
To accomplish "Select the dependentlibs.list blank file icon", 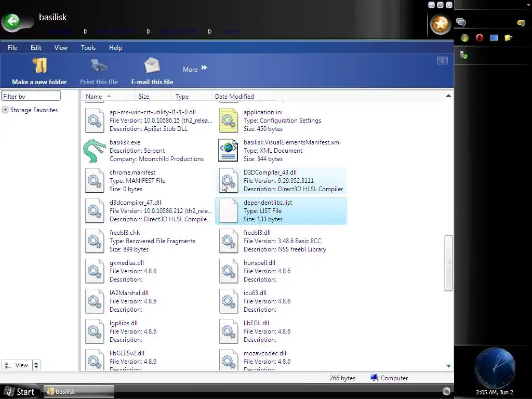I will coord(229,211).
